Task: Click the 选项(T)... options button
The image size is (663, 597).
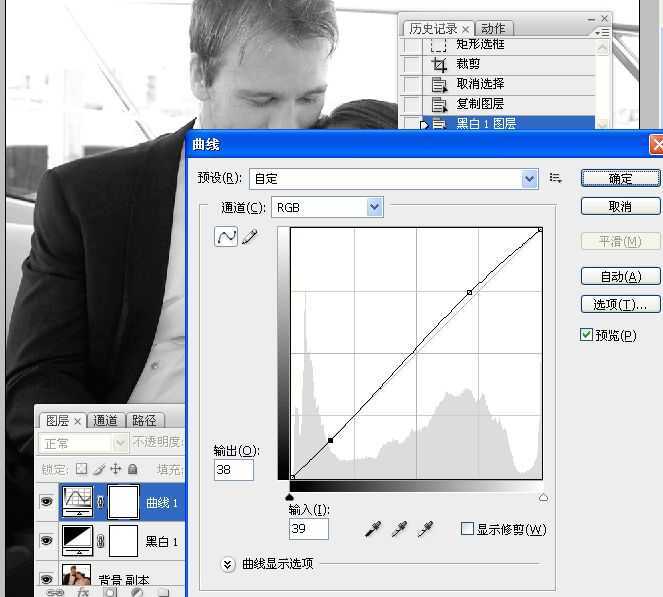Action: [x=620, y=304]
